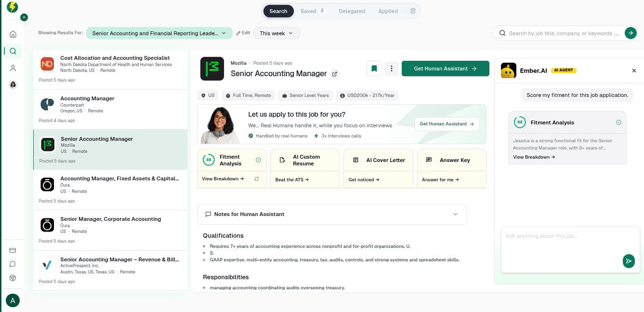Select Senior Accounting Manager – Revenue & Bill job
This screenshot has width=644, height=312.
[x=110, y=271]
